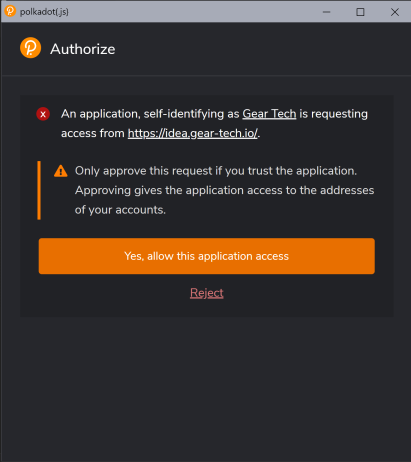Screen dimensions: 411x462
Task: Click the Authorize heading text
Action: (x=83, y=49)
